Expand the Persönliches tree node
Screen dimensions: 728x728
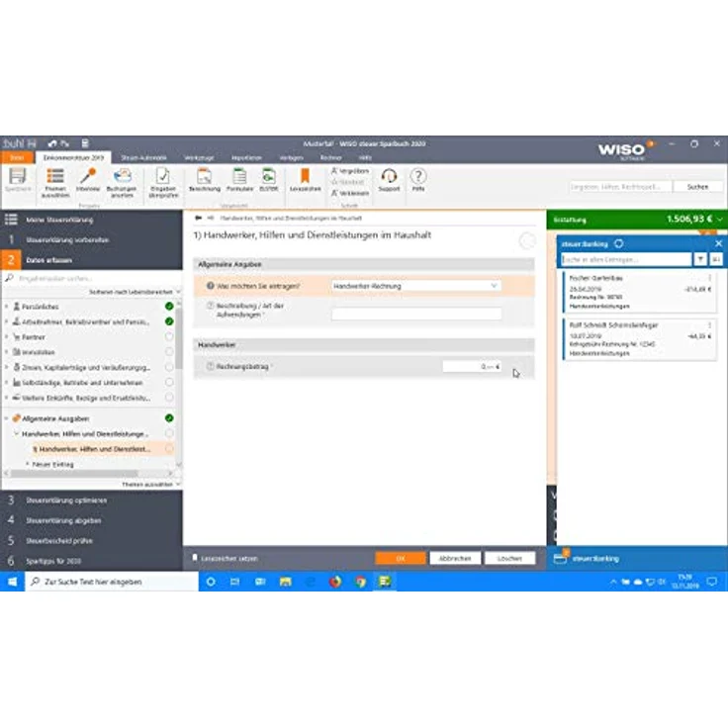[x=6, y=307]
